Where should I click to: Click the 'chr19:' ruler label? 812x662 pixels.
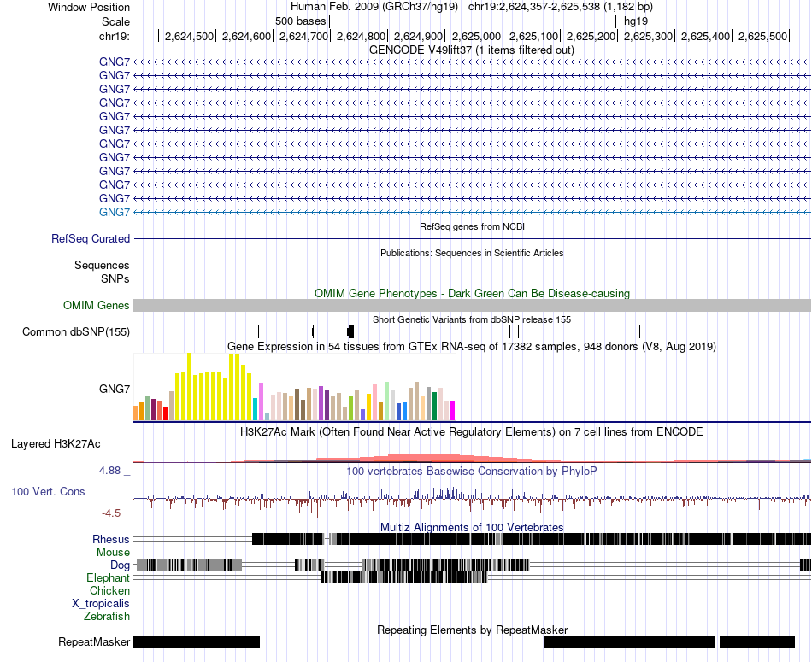pyautogui.click(x=114, y=36)
